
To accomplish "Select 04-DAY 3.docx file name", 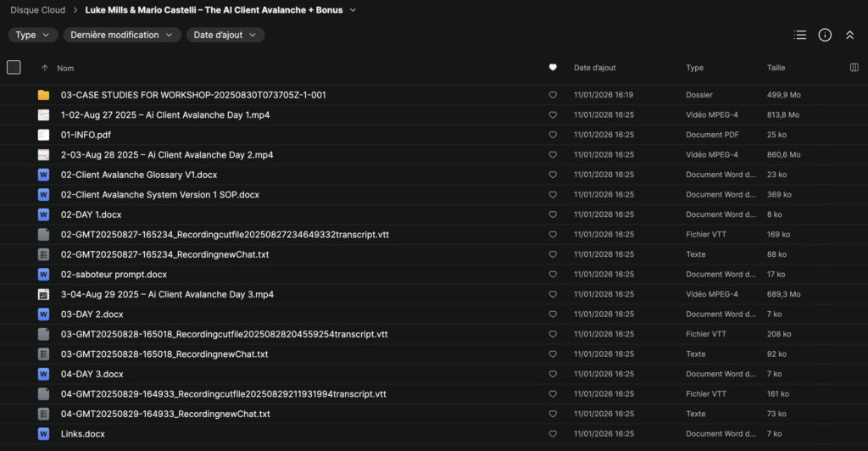I will coord(92,374).
